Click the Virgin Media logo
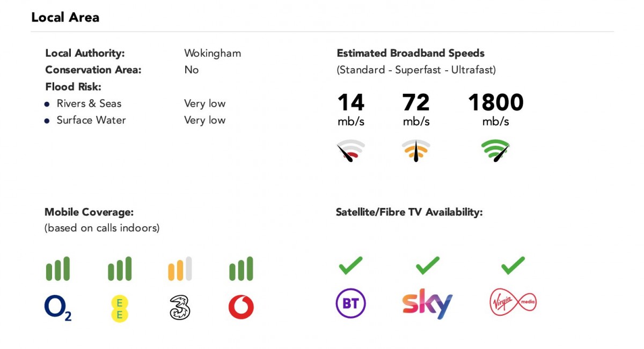This screenshot has height=349, width=644. click(513, 302)
